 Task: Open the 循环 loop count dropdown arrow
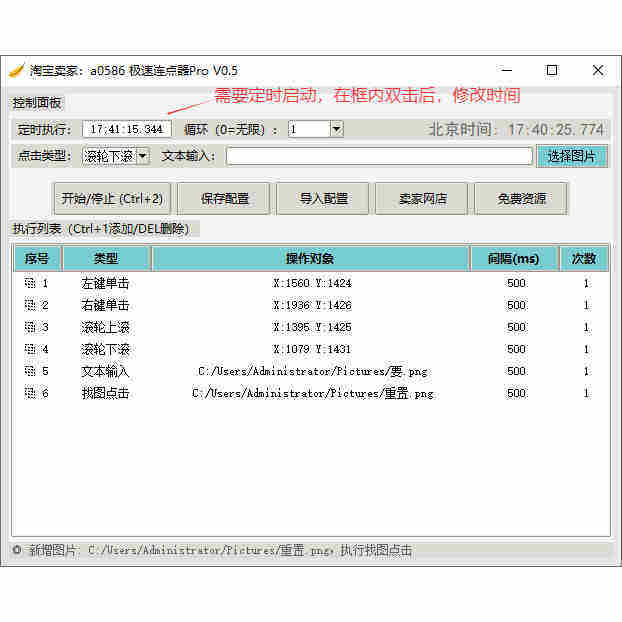(337, 129)
